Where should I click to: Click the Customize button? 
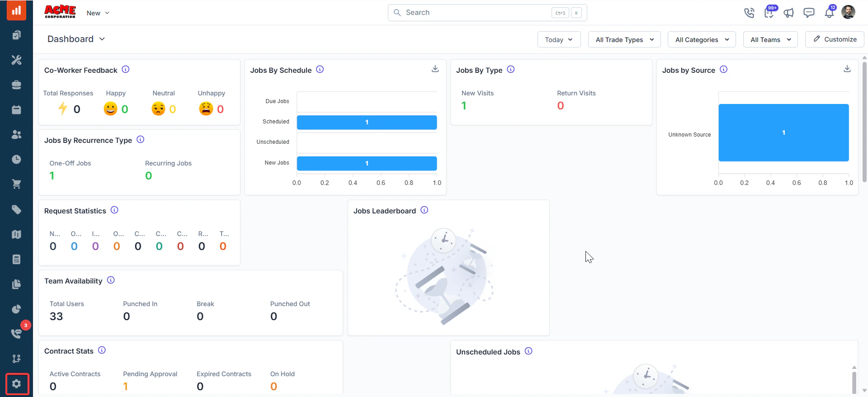point(835,39)
